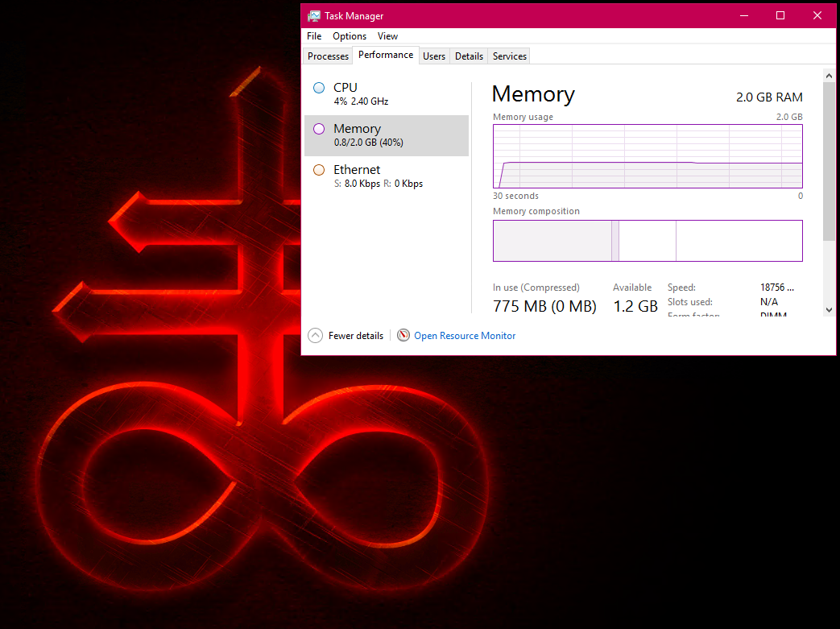This screenshot has height=629, width=840.
Task: Click the 1.2 GB available value
Action: click(635, 307)
